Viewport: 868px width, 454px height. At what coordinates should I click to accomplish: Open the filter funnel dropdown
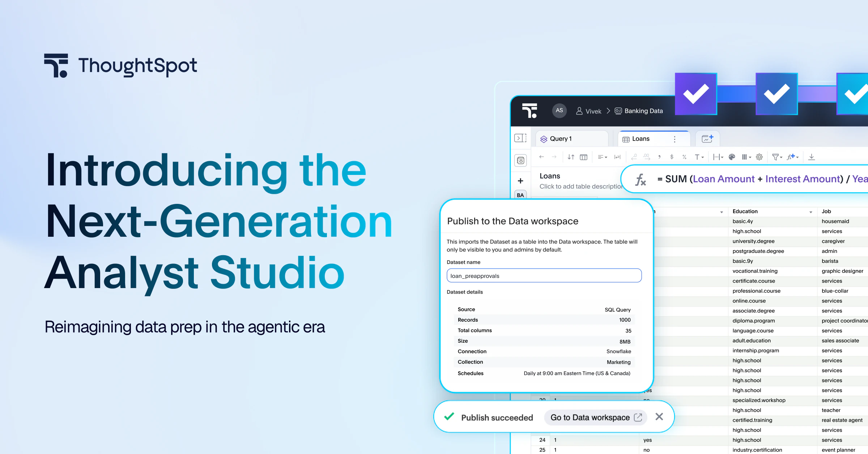[777, 157]
